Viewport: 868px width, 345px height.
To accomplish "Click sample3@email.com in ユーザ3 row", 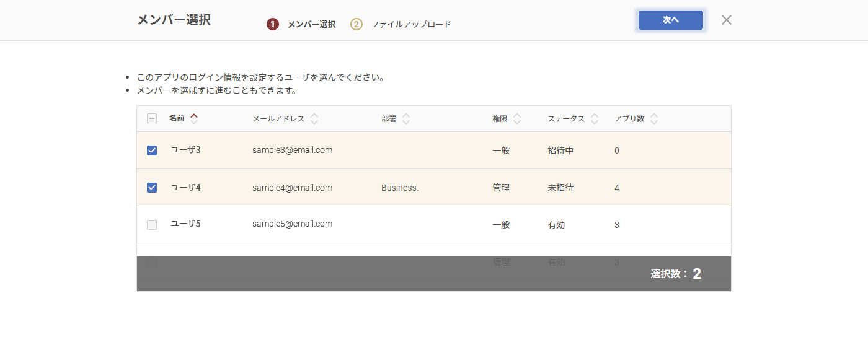I will pyautogui.click(x=292, y=150).
